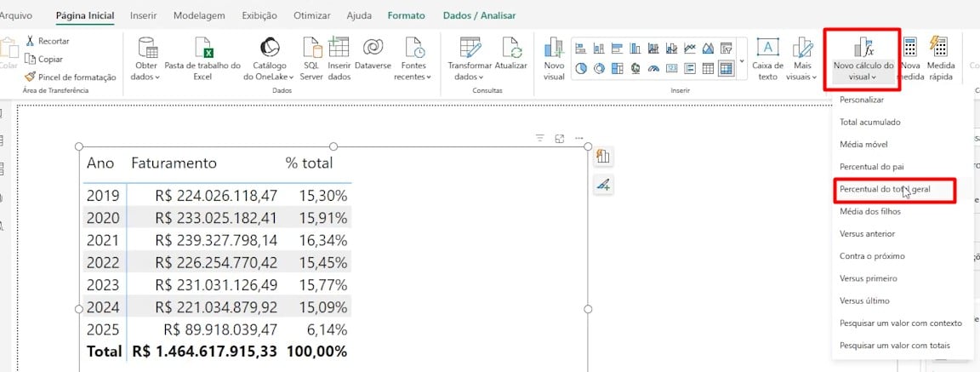Select the donut chart visual

(x=599, y=68)
